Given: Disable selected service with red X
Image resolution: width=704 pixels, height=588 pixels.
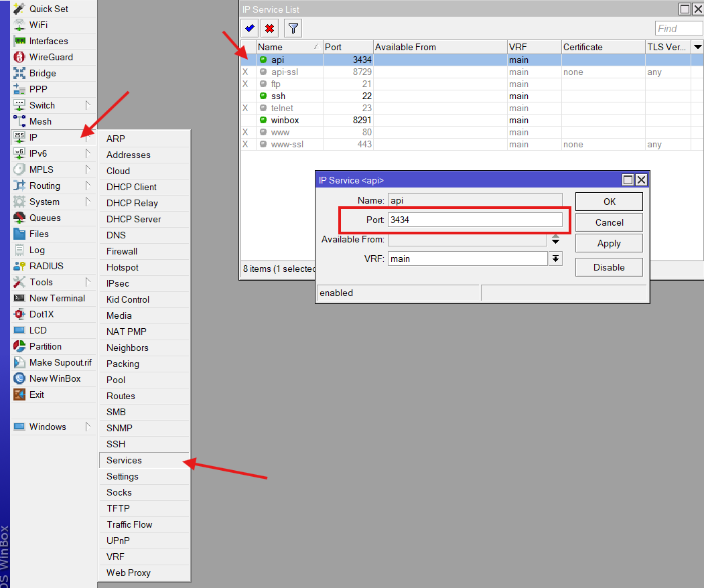Looking at the screenshot, I should coord(269,28).
